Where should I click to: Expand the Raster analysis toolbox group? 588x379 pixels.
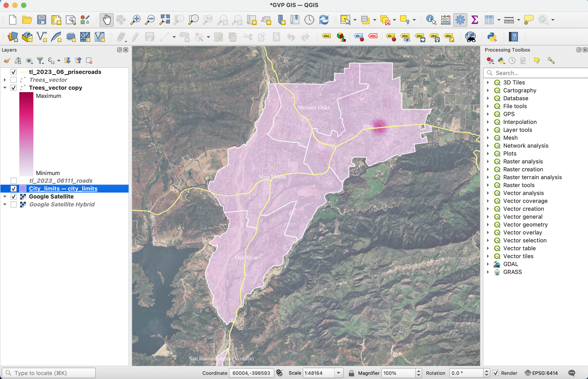488,162
